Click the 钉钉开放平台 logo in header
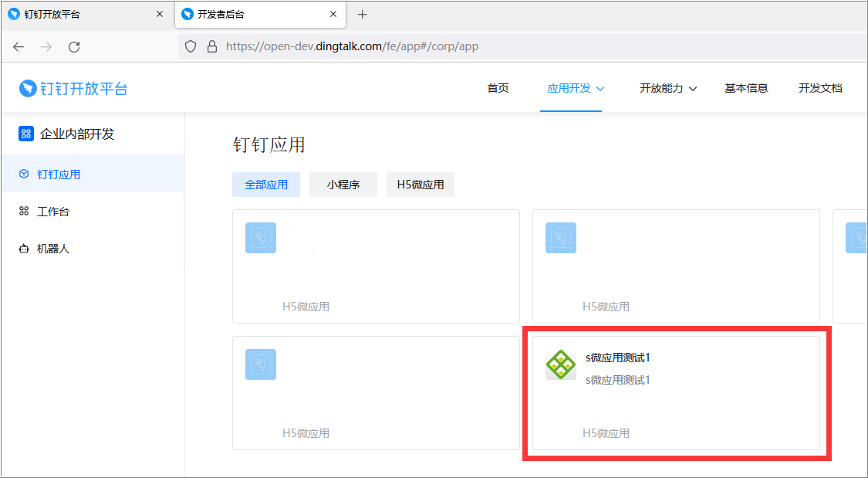 [x=73, y=89]
